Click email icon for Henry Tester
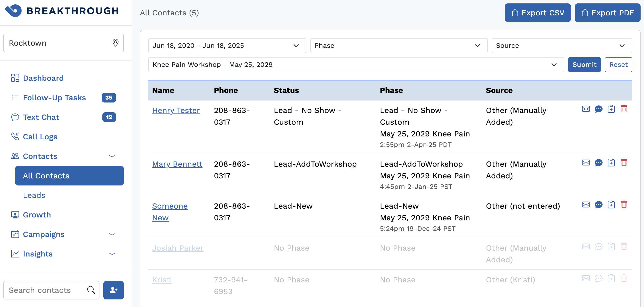The height and width of the screenshot is (307, 644). pyautogui.click(x=585, y=109)
